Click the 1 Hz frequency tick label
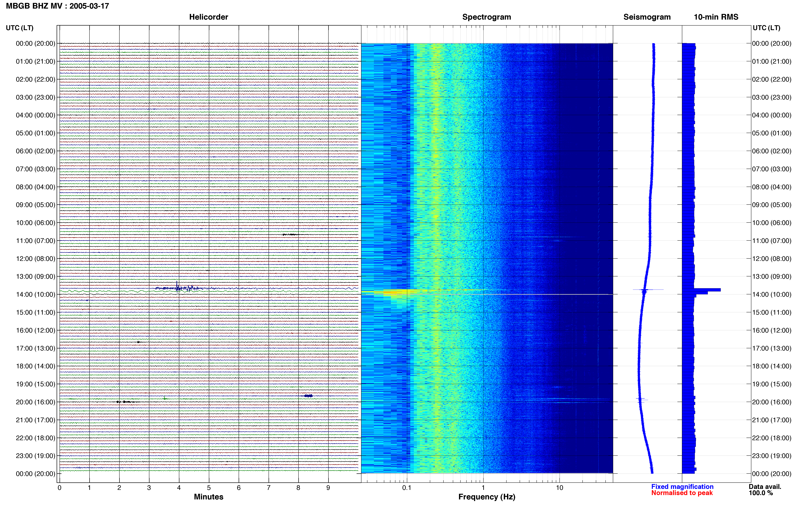 click(x=483, y=488)
